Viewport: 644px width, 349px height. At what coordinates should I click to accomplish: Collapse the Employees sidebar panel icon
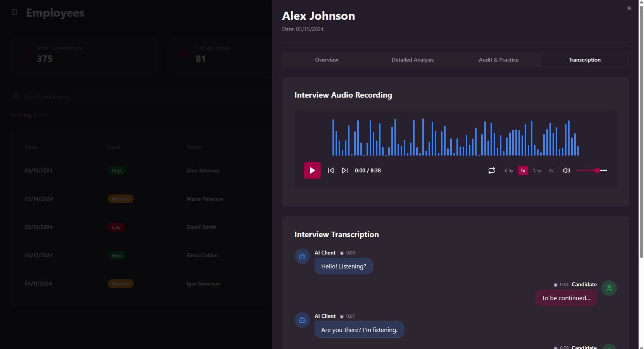coord(14,12)
